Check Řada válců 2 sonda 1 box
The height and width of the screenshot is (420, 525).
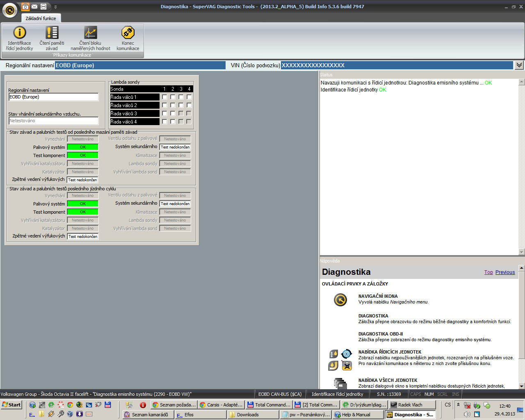(164, 105)
